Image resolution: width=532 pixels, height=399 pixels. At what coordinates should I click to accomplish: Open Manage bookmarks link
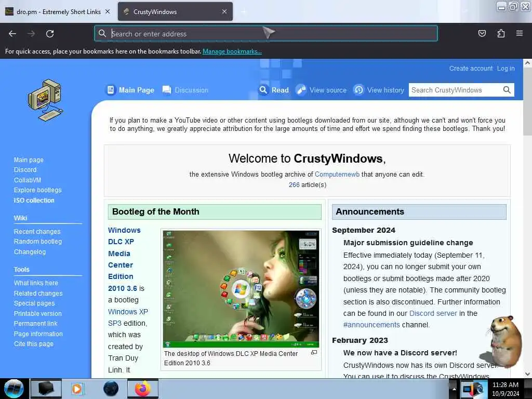232,51
